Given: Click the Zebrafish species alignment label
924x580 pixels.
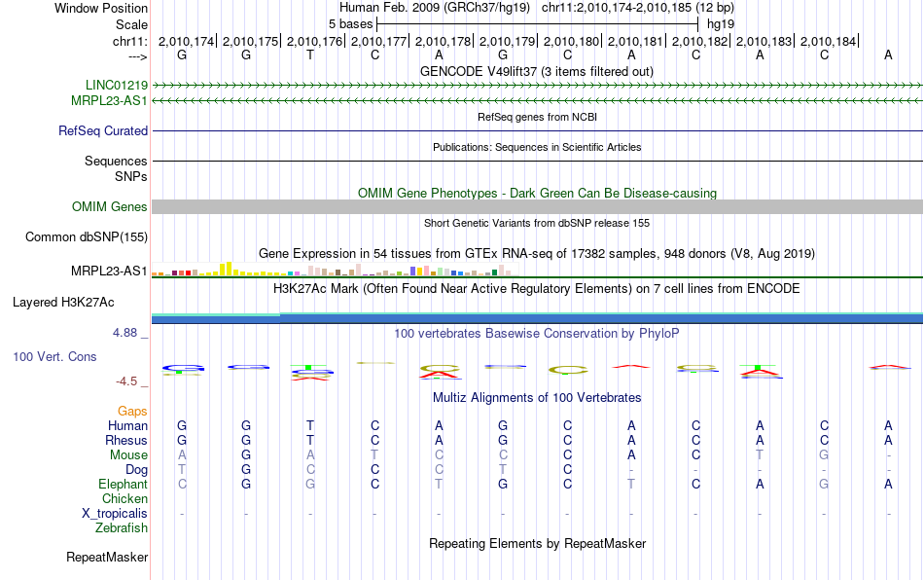Looking at the screenshot, I should pyautogui.click(x=122, y=528).
